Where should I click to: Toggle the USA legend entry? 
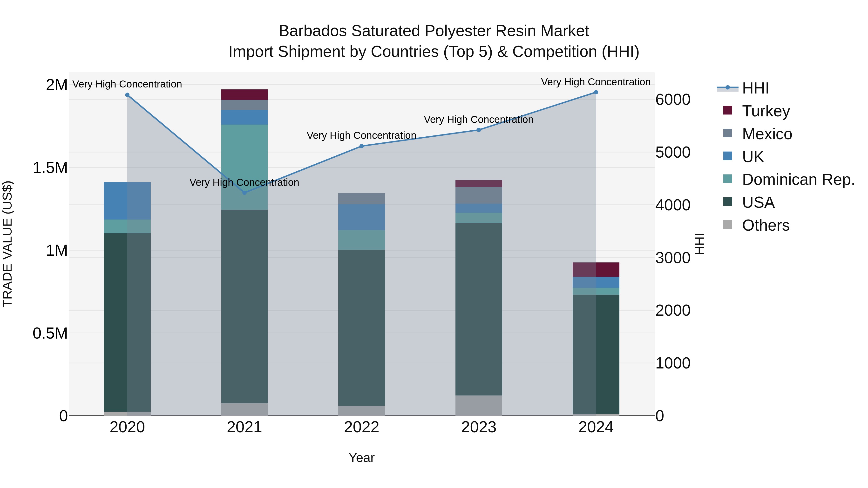click(749, 202)
